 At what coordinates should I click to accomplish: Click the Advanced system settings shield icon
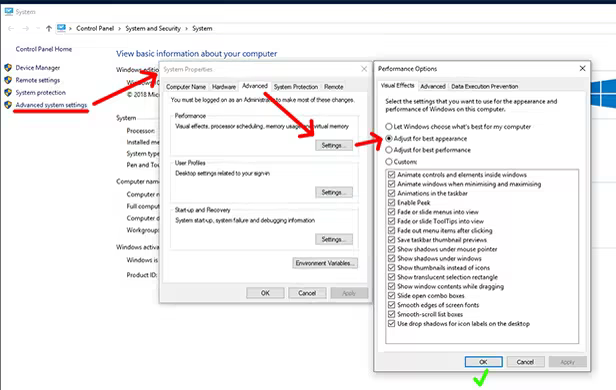point(8,105)
